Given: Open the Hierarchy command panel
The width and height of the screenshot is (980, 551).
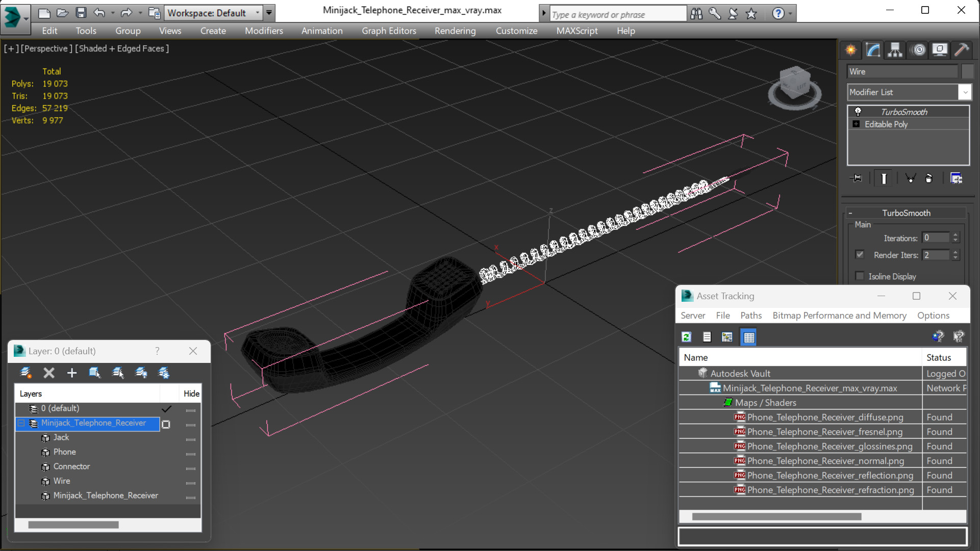Looking at the screenshot, I should [895, 50].
